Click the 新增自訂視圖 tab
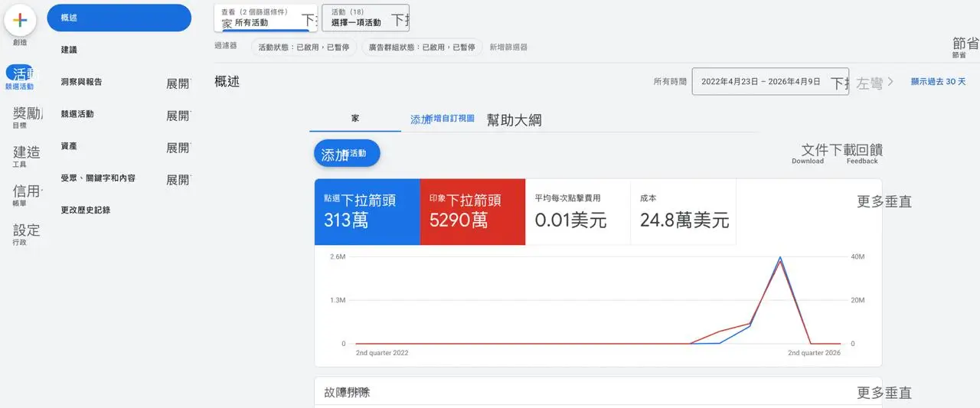 point(444,119)
